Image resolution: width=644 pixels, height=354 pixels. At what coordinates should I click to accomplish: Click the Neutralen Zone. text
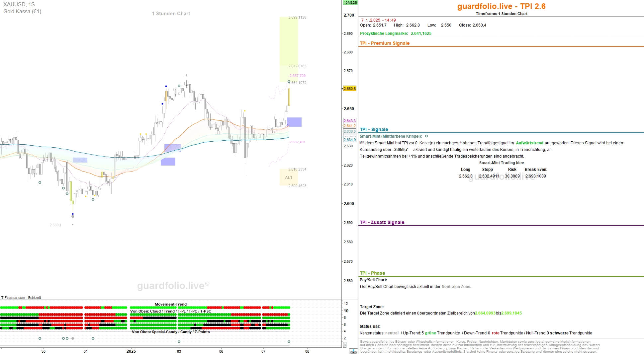(x=456, y=287)
